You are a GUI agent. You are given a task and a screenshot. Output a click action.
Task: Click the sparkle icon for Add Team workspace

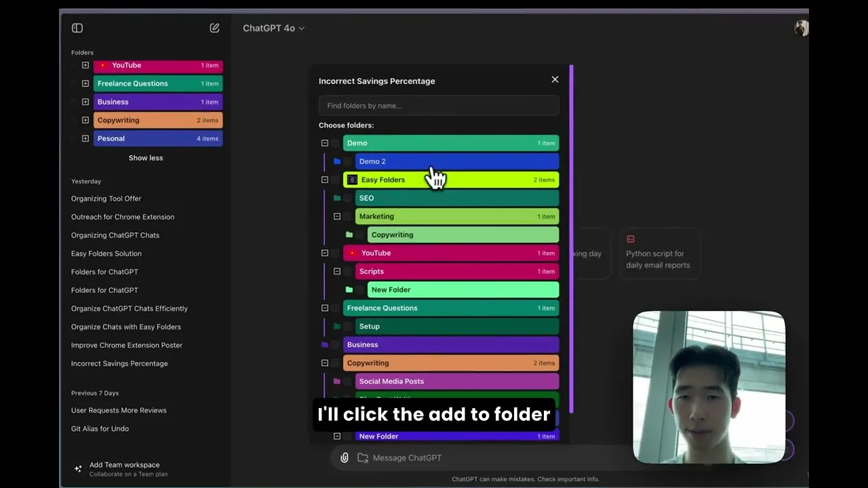(78, 468)
